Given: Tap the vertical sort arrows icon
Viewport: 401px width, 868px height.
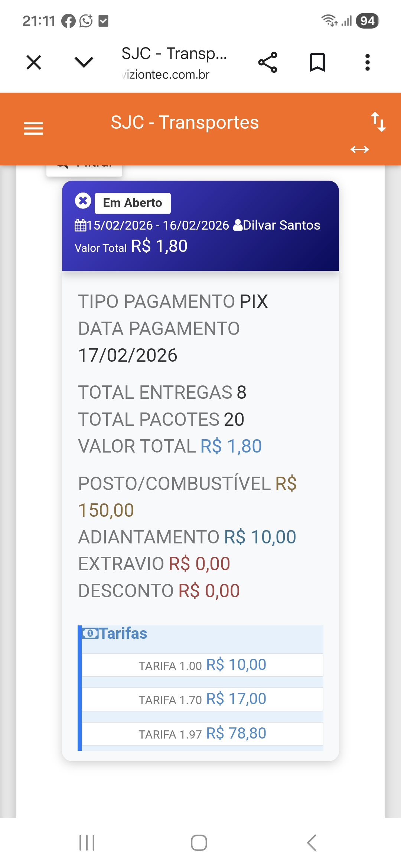Looking at the screenshot, I should tap(378, 122).
